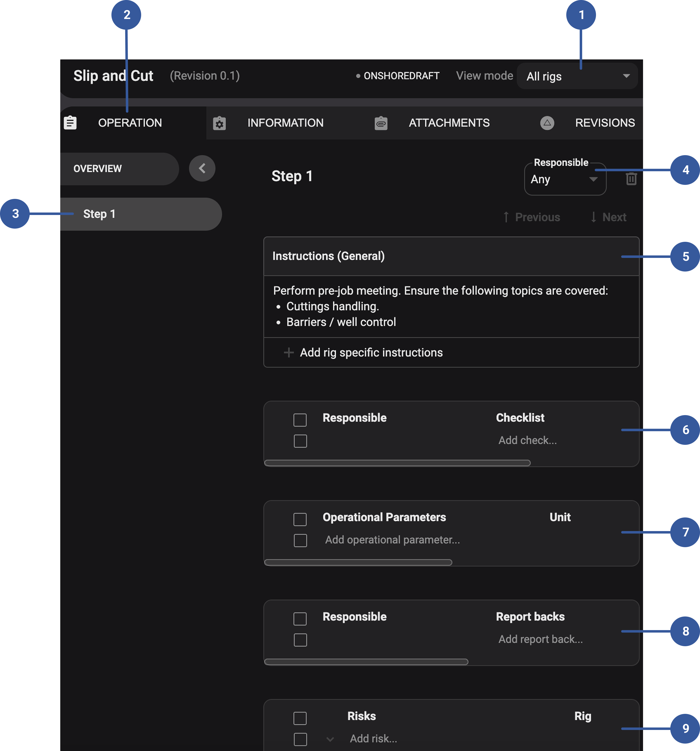The image size is (700, 751).
Task: Expand the risk entry chevron
Action: tap(331, 739)
